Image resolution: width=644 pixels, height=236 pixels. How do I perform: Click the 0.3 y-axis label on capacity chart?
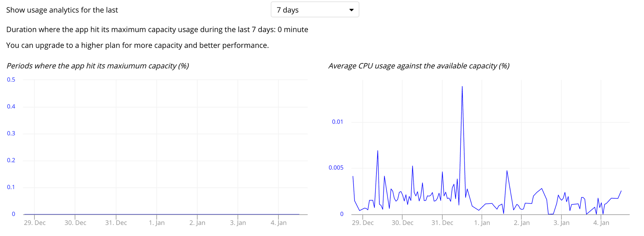11,134
